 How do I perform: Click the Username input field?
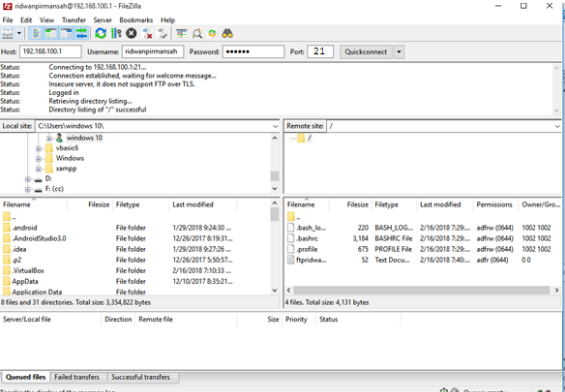(153, 52)
